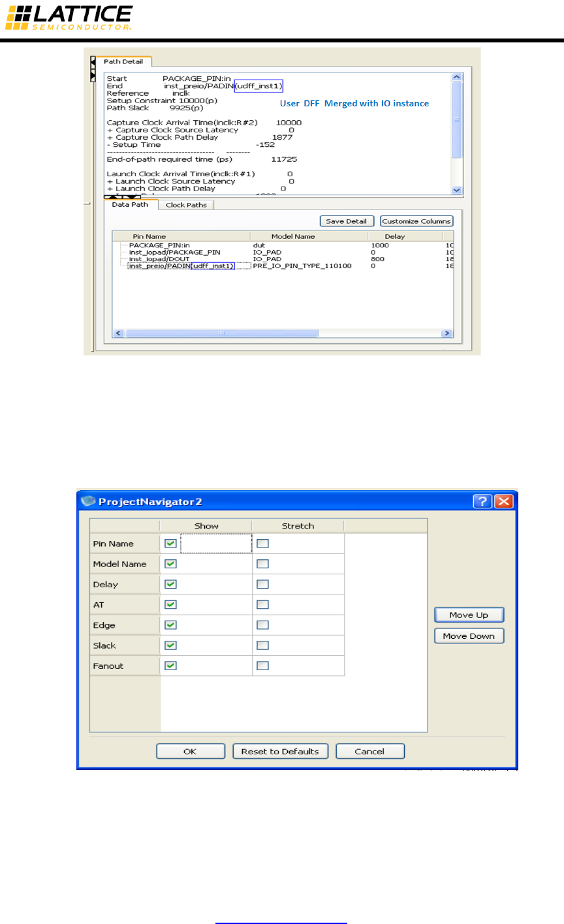Uncheck Show for AT column
Viewport: 564px width, 924px height.
(x=170, y=605)
